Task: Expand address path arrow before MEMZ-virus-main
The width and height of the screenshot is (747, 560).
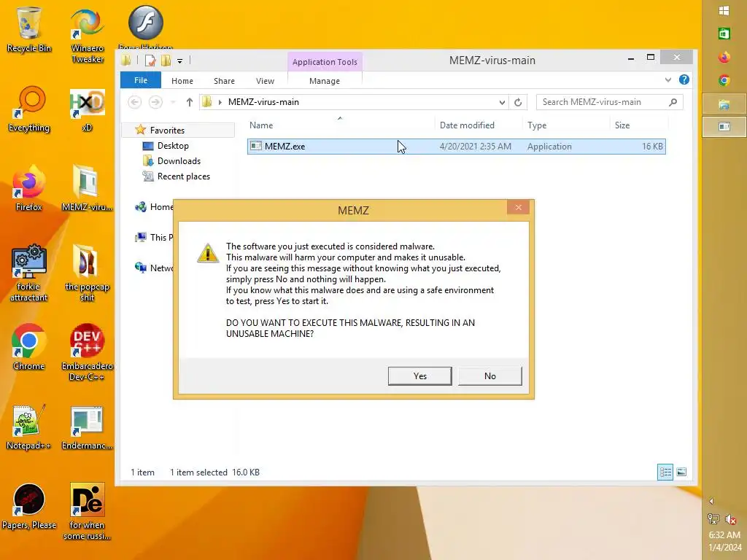Action: 220,102
